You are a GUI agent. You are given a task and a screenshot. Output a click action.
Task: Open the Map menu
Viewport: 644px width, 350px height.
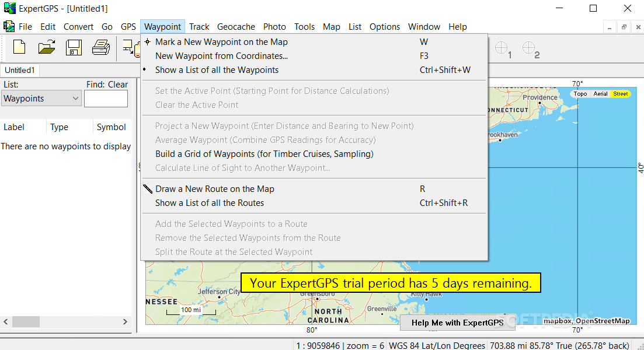click(x=332, y=27)
